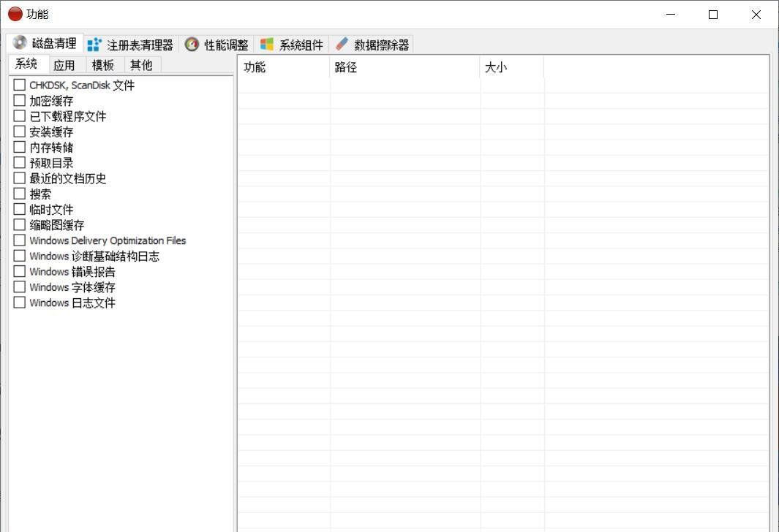Viewport: 779px width, 532px height.
Task: Tick the 已下载程序文件 checkbox
Action: point(19,115)
